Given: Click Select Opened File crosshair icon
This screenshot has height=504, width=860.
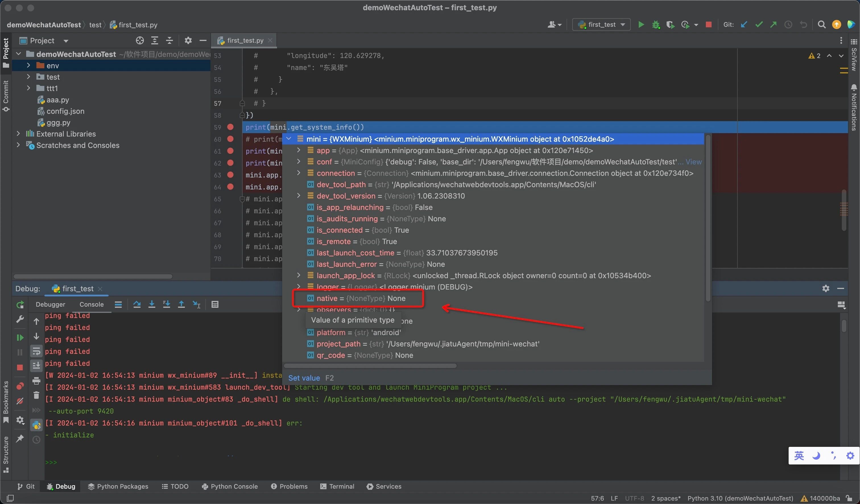Looking at the screenshot, I should click(140, 41).
